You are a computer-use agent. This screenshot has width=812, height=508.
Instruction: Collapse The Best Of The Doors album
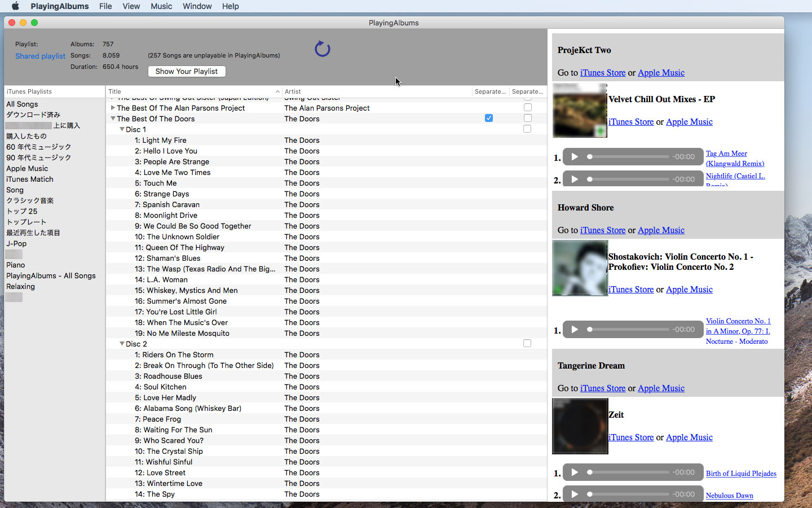113,119
